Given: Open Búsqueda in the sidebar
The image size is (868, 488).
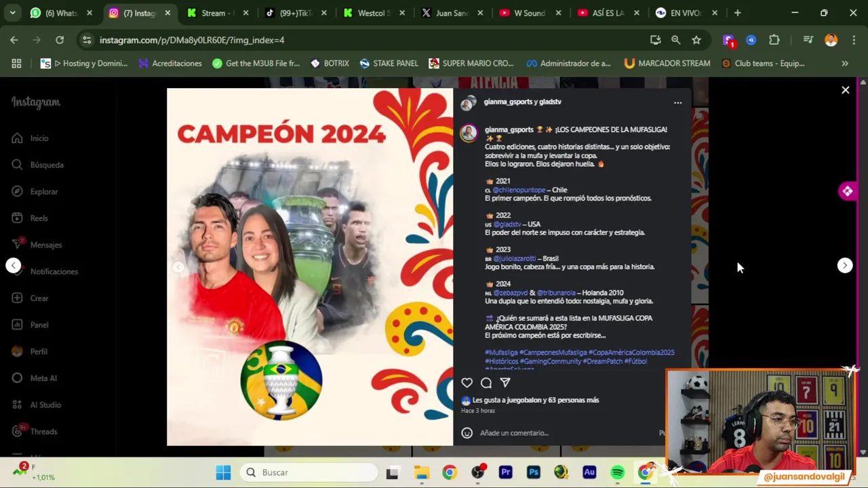Looking at the screenshot, I should [38, 165].
